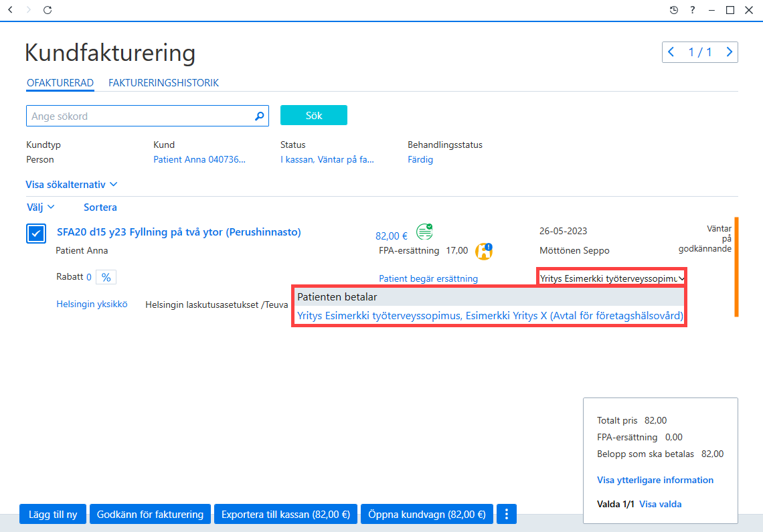Click Patient begär ersättning link

pyautogui.click(x=428, y=278)
